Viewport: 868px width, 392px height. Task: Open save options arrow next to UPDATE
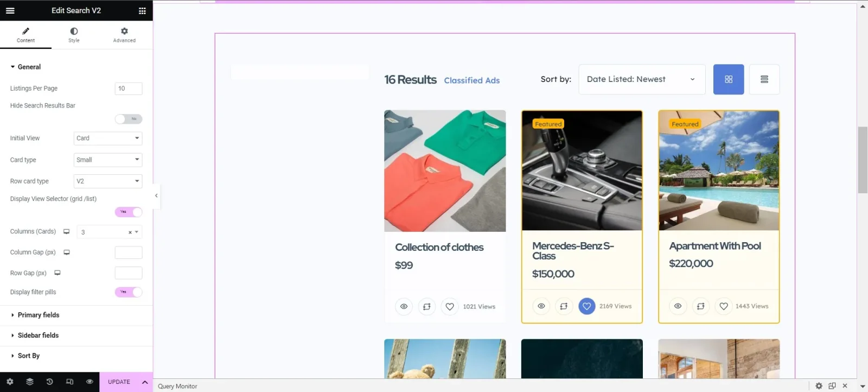point(145,382)
